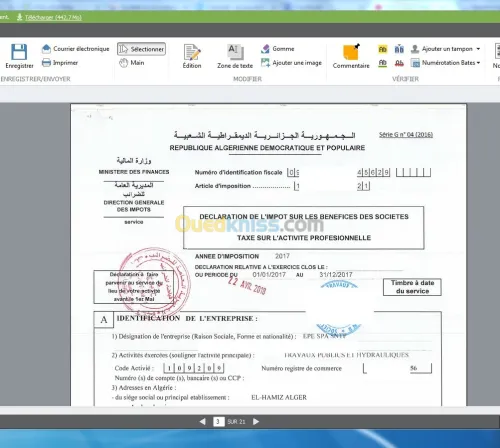Click Ajouter une image
Viewport: 500px width, 448px height.
pos(291,63)
